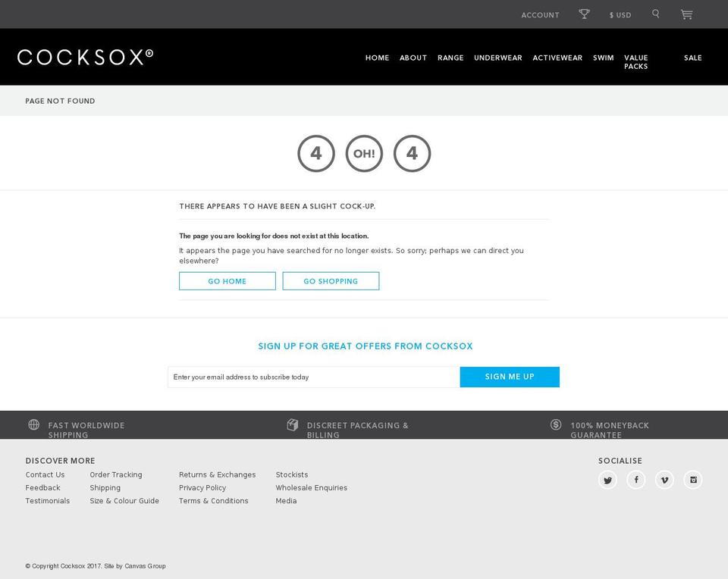Open the Swim nav item
This screenshot has height=579, width=728.
pos(603,58)
